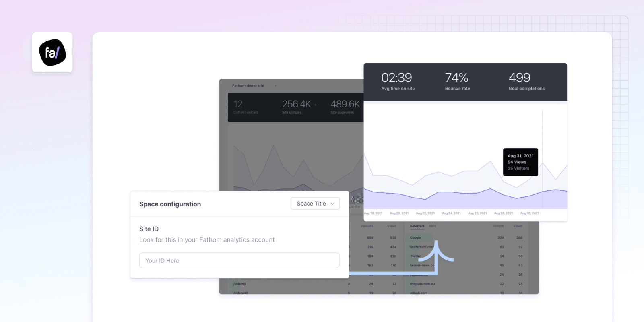The height and width of the screenshot is (322, 644).
Task: Focus the Your ID Here input
Action: [239, 260]
